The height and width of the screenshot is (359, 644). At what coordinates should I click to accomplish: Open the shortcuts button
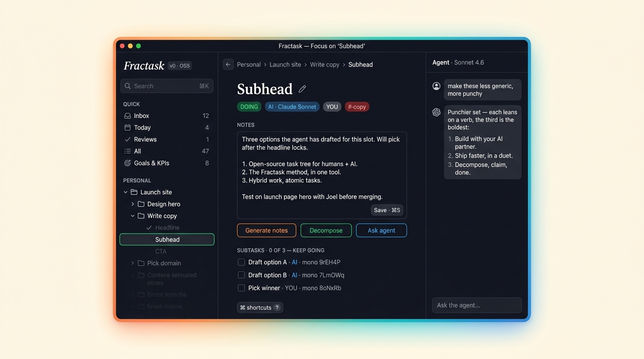tap(260, 308)
